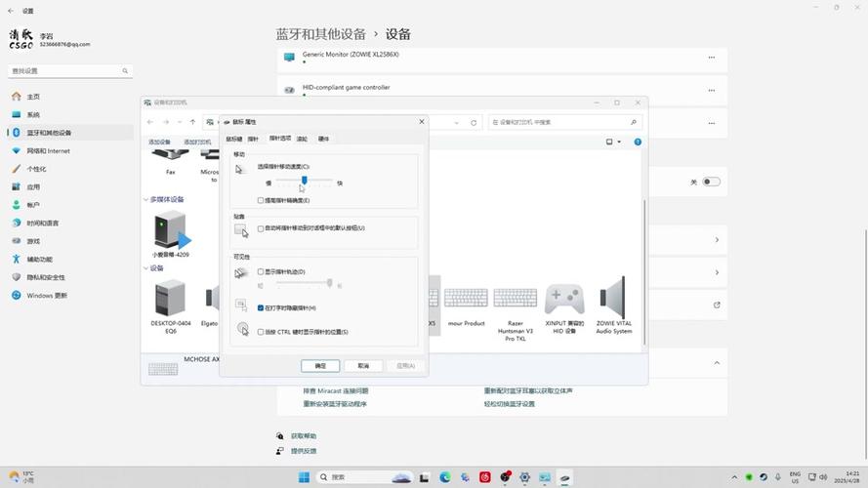Click 添加设备 in Devices toolbar
This screenshot has height=488, width=868.
(x=159, y=142)
